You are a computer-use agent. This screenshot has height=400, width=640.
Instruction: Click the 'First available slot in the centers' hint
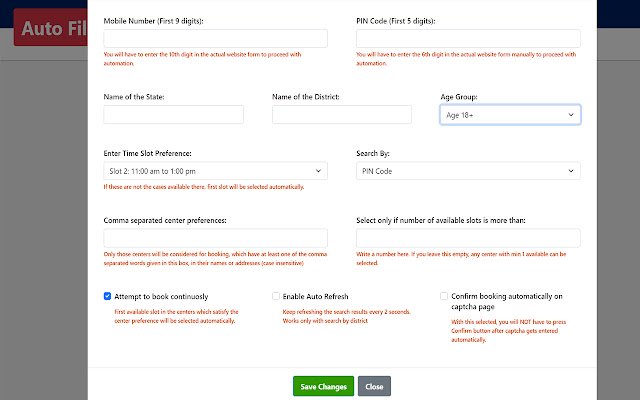pos(176,316)
